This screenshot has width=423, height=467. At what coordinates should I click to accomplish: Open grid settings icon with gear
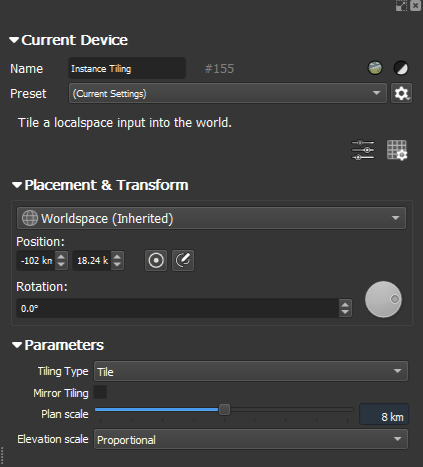(x=397, y=150)
